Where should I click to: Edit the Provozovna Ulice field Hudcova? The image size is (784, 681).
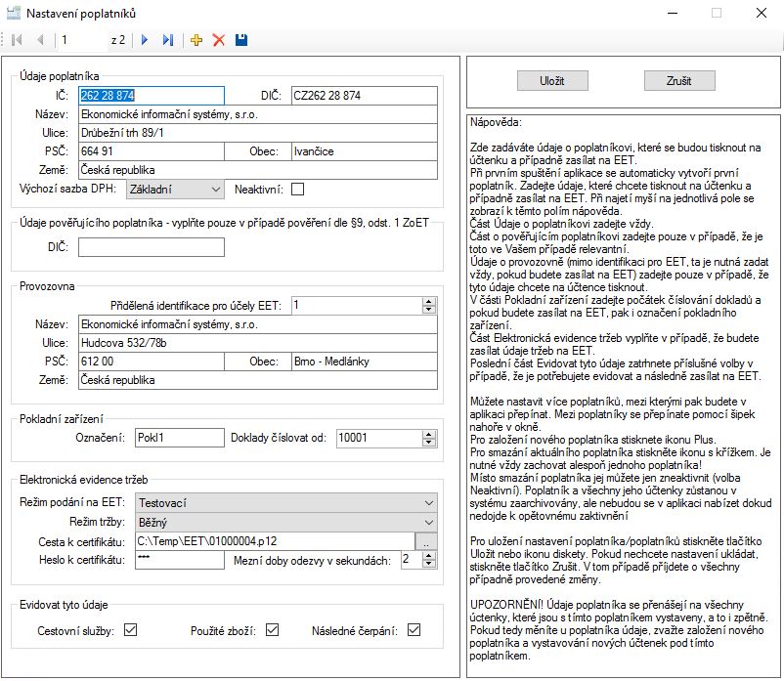click(x=258, y=343)
